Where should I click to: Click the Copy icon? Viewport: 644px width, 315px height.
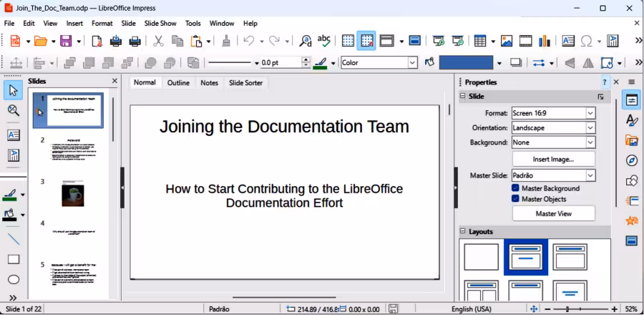177,41
